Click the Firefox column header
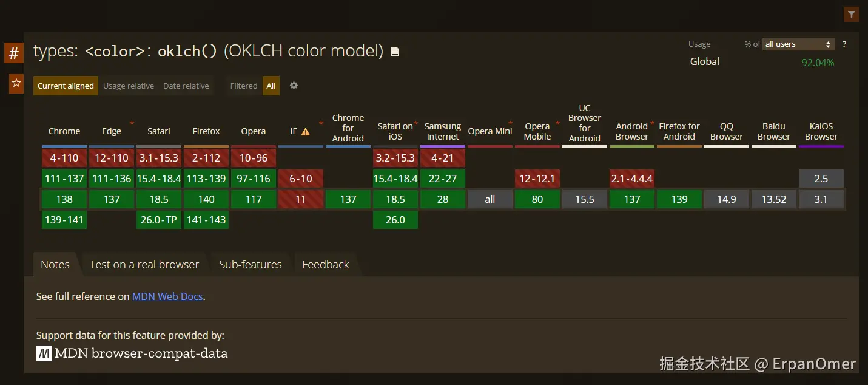 click(206, 131)
